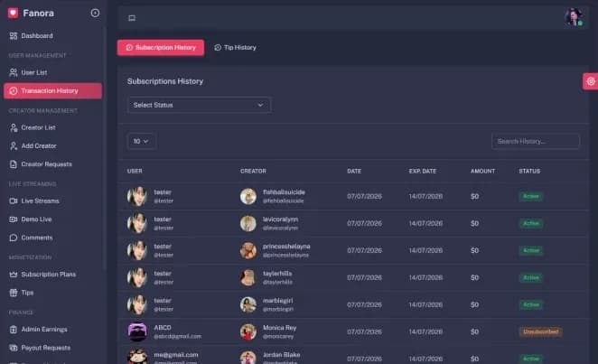
Task: Open Transaction History menu item
Action: point(52,90)
